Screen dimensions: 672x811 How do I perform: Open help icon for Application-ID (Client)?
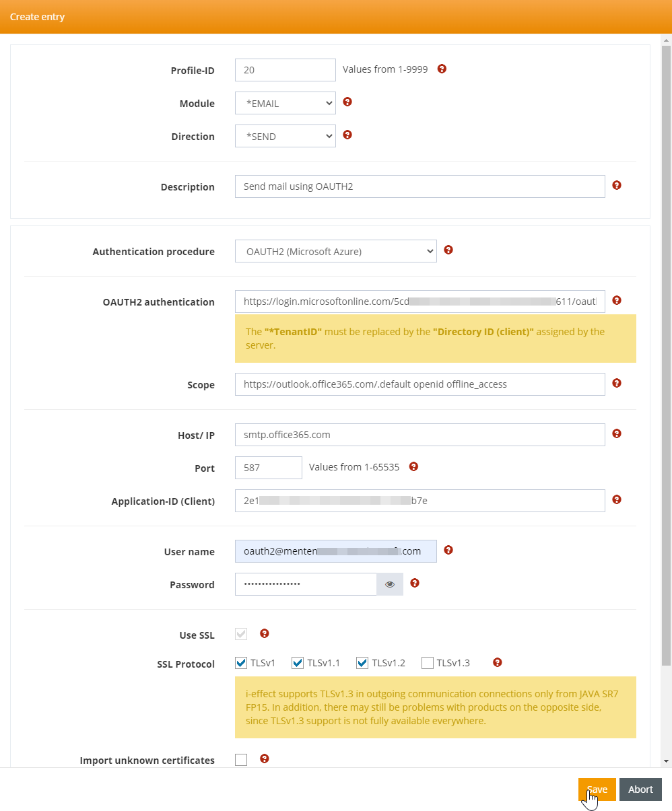pyautogui.click(x=617, y=499)
